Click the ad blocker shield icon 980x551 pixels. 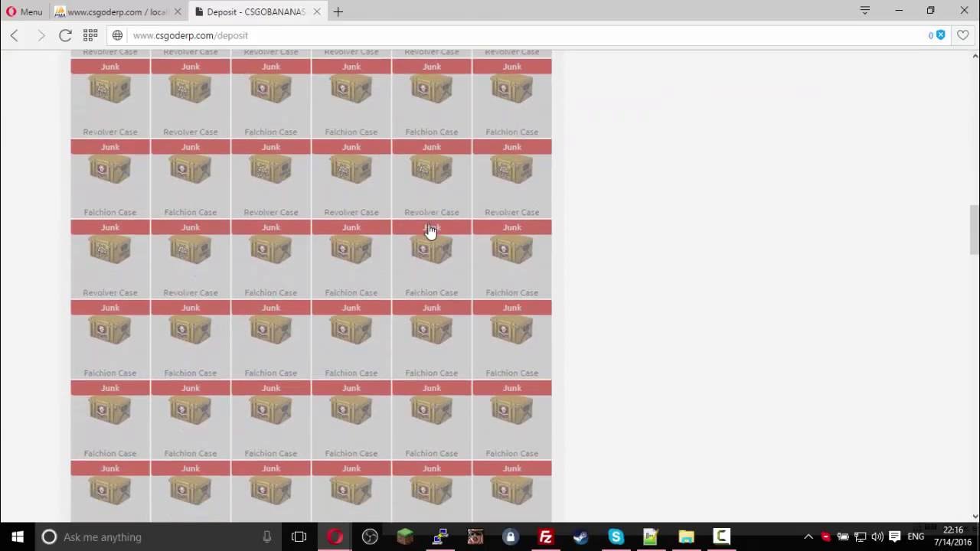click(x=940, y=35)
